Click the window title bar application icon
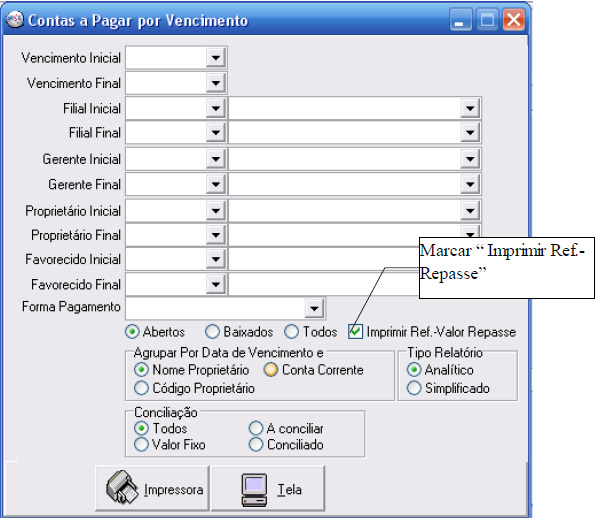Viewport: 616px width, 518px height. 14,20
